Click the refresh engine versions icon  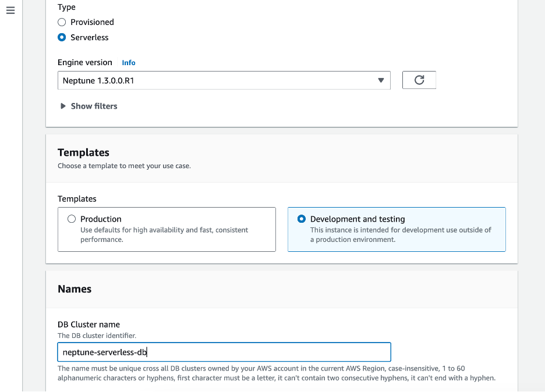click(x=419, y=80)
